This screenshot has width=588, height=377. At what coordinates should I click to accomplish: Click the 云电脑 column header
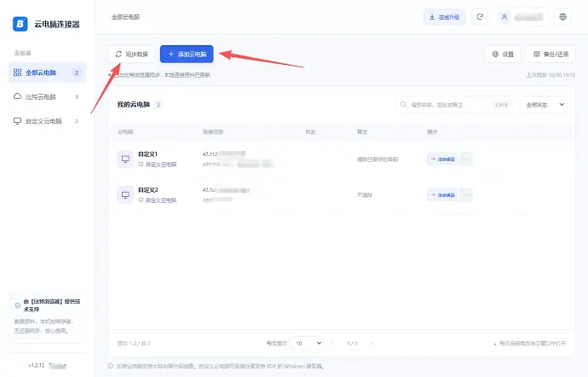(x=125, y=132)
